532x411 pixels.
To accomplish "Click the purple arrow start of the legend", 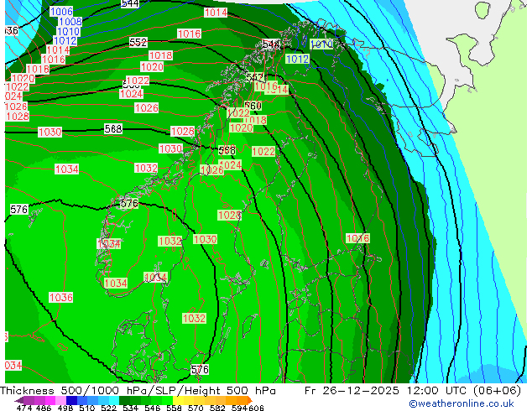I will 19,400.
